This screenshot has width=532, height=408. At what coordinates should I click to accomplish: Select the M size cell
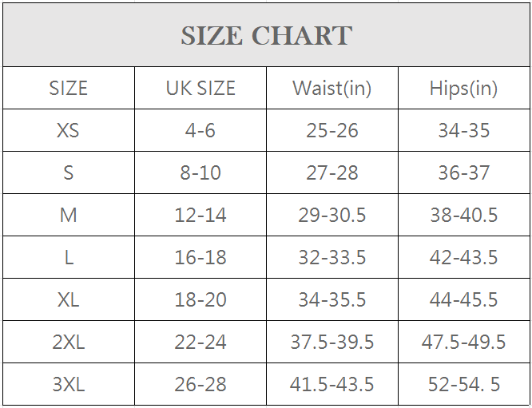pos(69,215)
